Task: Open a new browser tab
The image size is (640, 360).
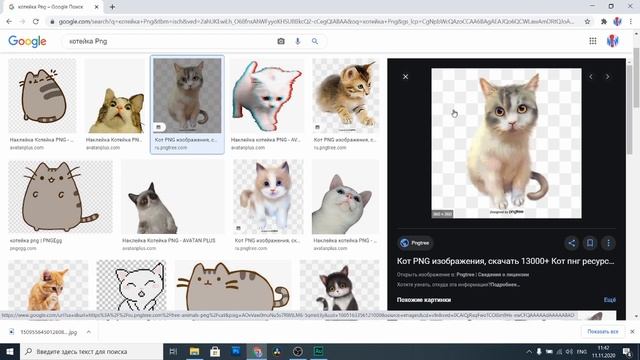Action: 112,7
